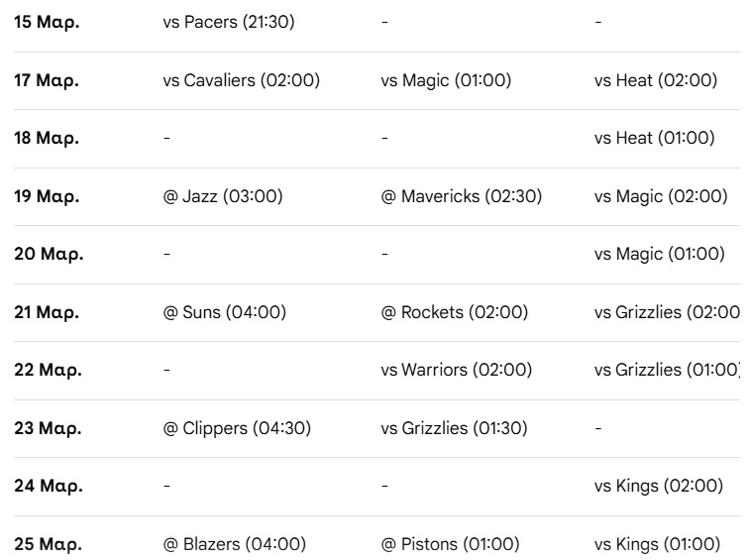
Task: Click the 21 Мар. date label
Action: click(x=48, y=312)
